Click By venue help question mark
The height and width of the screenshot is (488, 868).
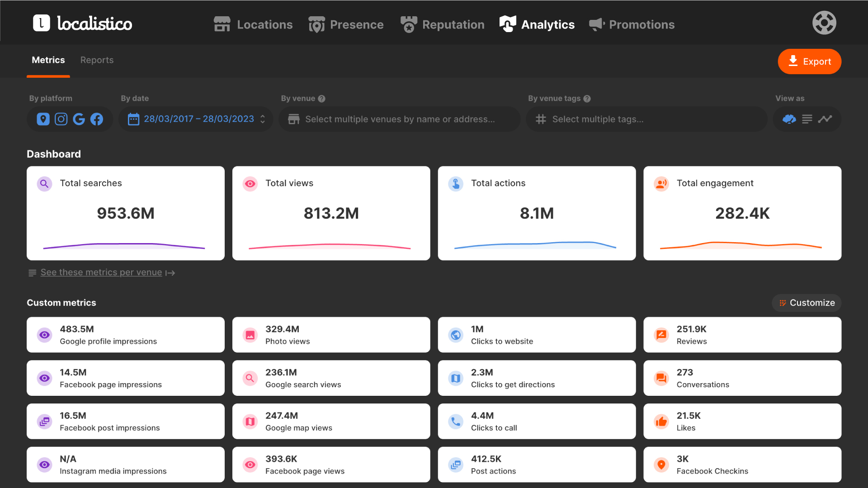(321, 99)
